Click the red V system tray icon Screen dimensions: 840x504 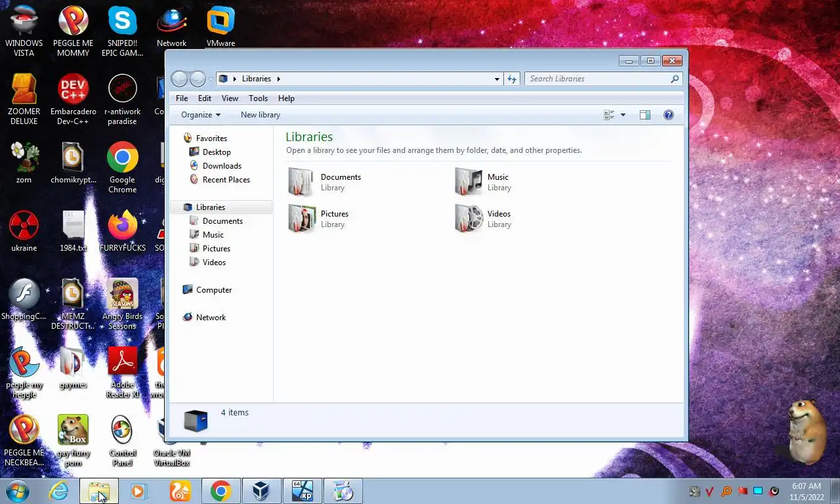[710, 492]
